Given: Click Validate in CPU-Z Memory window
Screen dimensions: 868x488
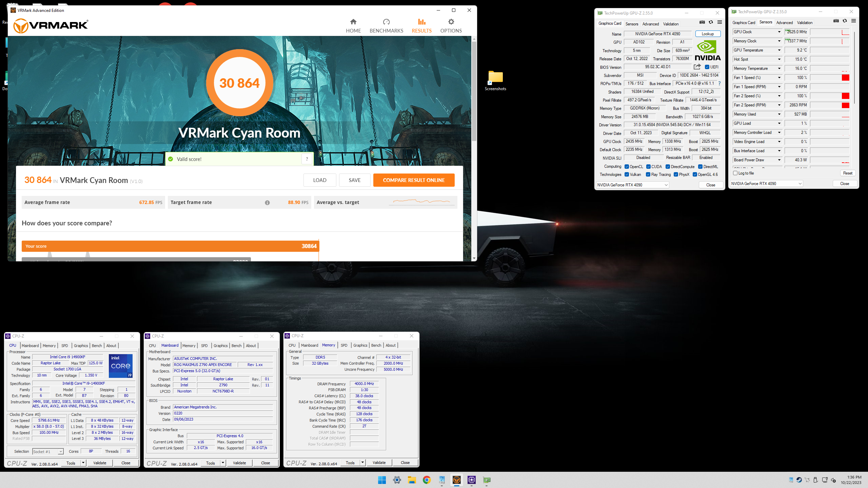Looking at the screenshot, I should (379, 463).
